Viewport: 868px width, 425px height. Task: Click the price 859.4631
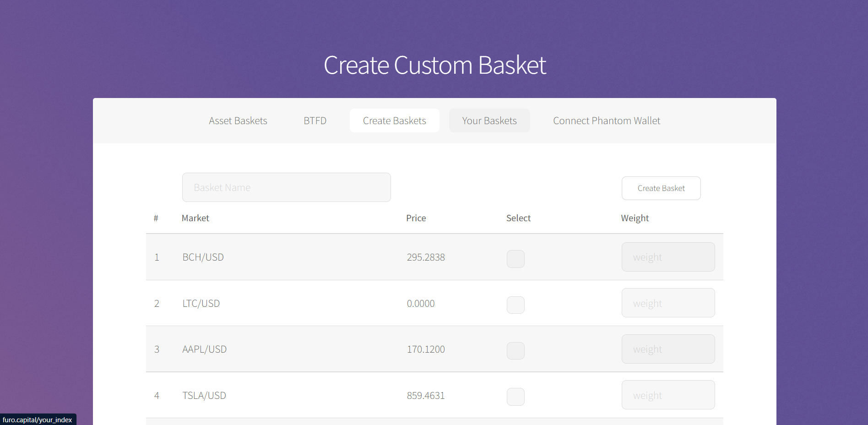click(x=426, y=396)
